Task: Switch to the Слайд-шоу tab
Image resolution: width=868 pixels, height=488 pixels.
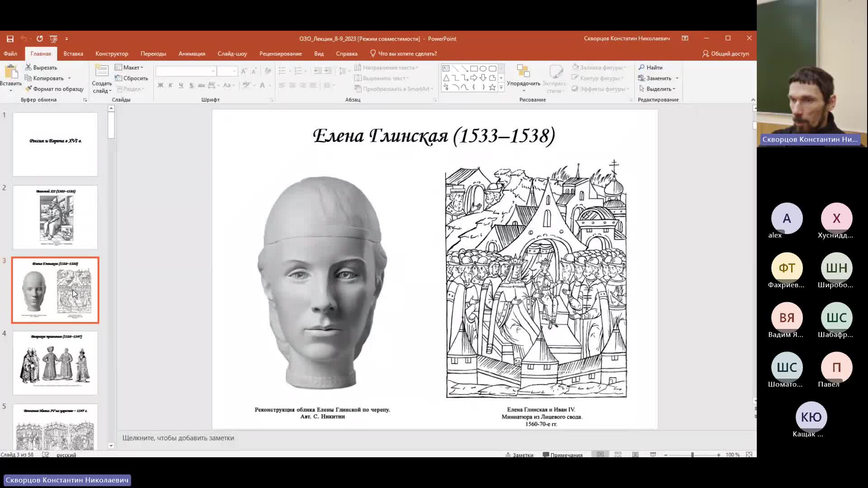Action: (x=232, y=54)
